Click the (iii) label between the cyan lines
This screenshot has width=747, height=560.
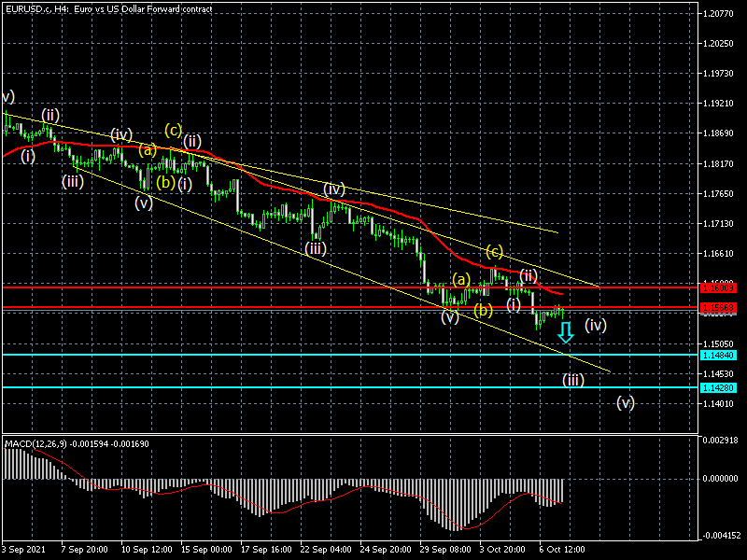(x=573, y=380)
